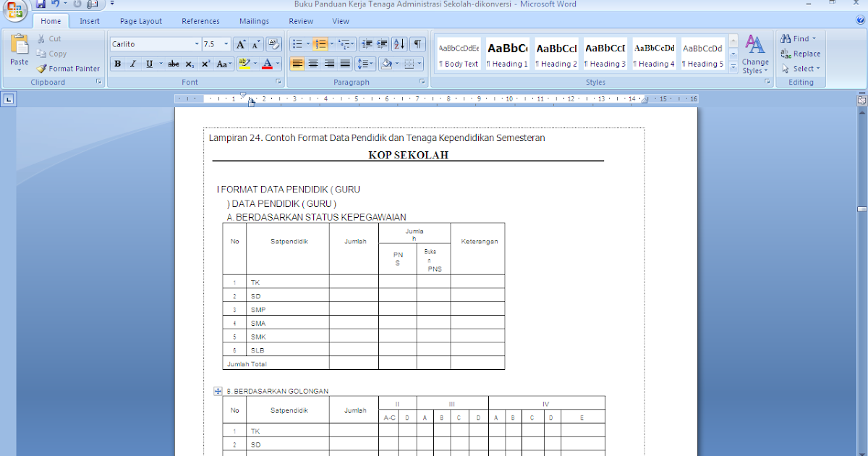Open Find from the Editing group
This screenshot has height=456, width=868.
pos(796,38)
